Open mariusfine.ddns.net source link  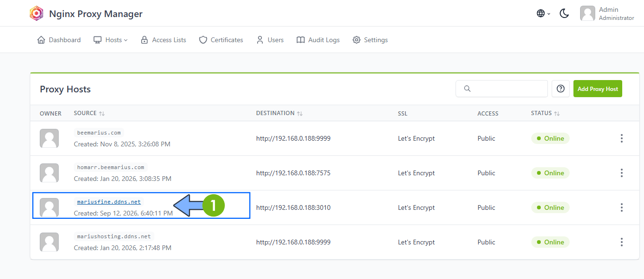[109, 202]
